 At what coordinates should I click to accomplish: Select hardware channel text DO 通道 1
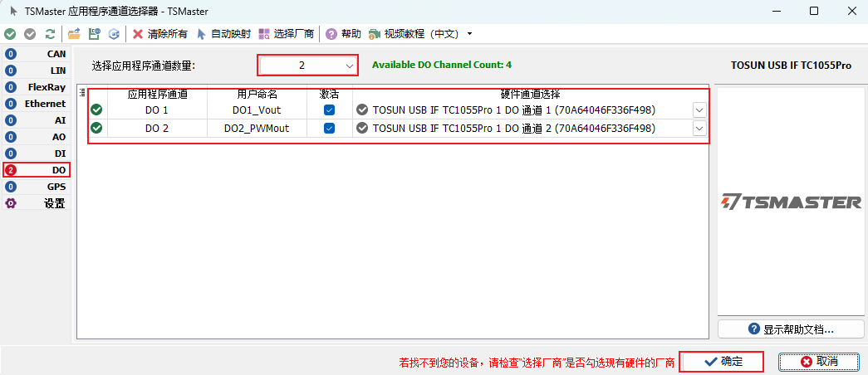pyautogui.click(x=513, y=110)
